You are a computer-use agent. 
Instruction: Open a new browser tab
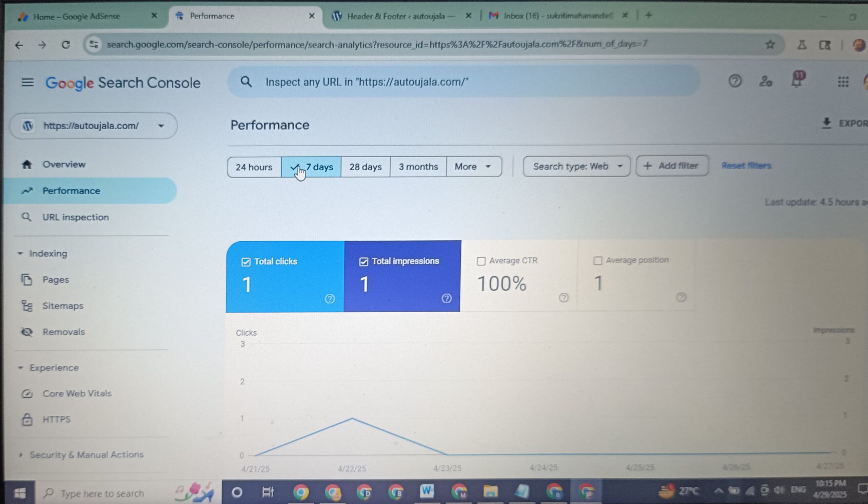tap(648, 15)
